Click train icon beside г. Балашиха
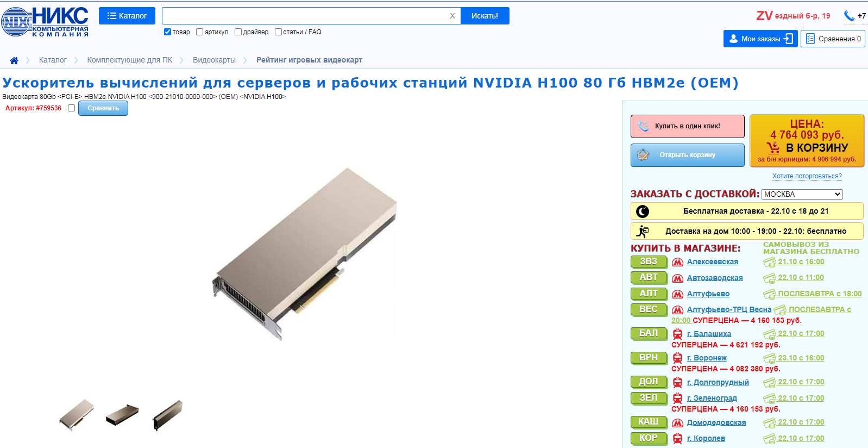Viewport: 868px width, 448px height. (677, 334)
